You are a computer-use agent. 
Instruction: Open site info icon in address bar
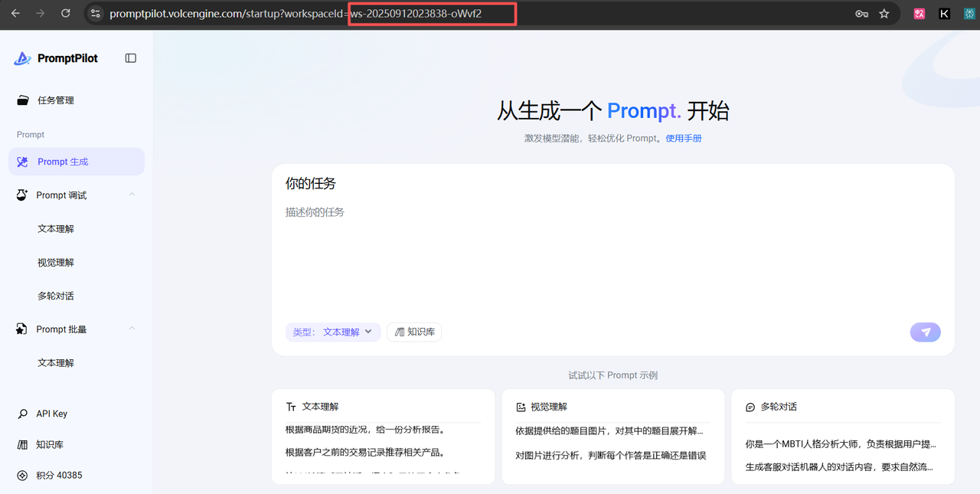[96, 13]
